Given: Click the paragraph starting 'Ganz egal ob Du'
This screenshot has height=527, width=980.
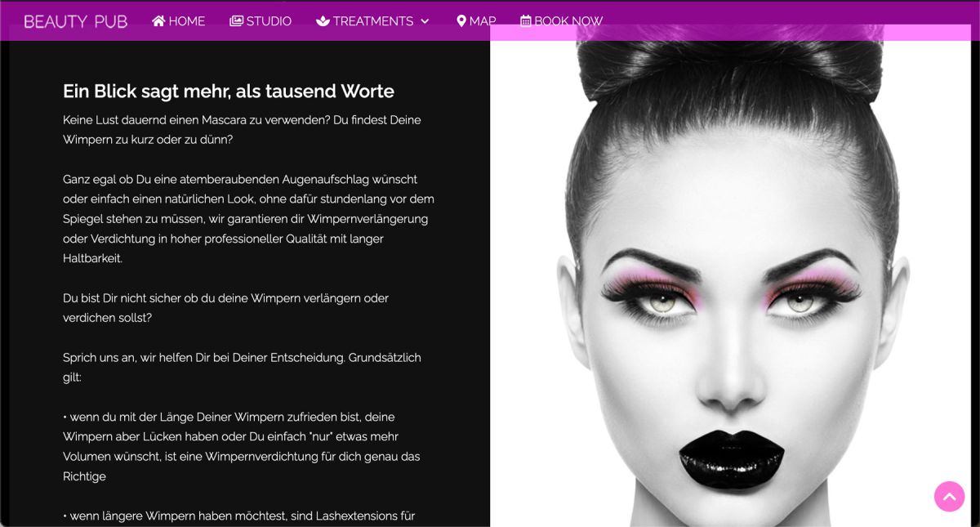Looking at the screenshot, I should point(248,219).
